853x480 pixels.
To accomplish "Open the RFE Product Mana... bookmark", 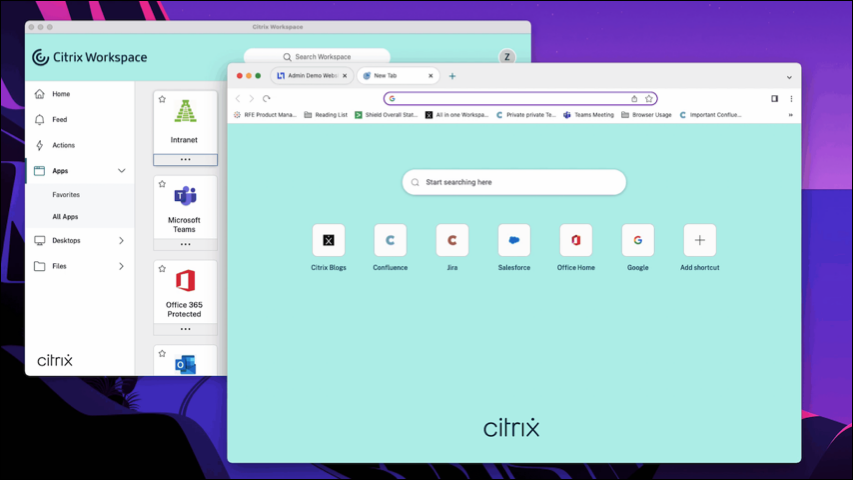I will click(265, 115).
